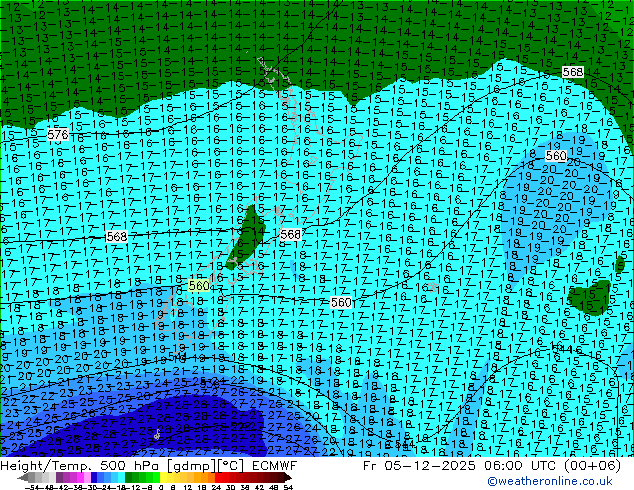Select the 568 contour label near the upper-right edge
This screenshot has height=490, width=634.
click(x=573, y=72)
